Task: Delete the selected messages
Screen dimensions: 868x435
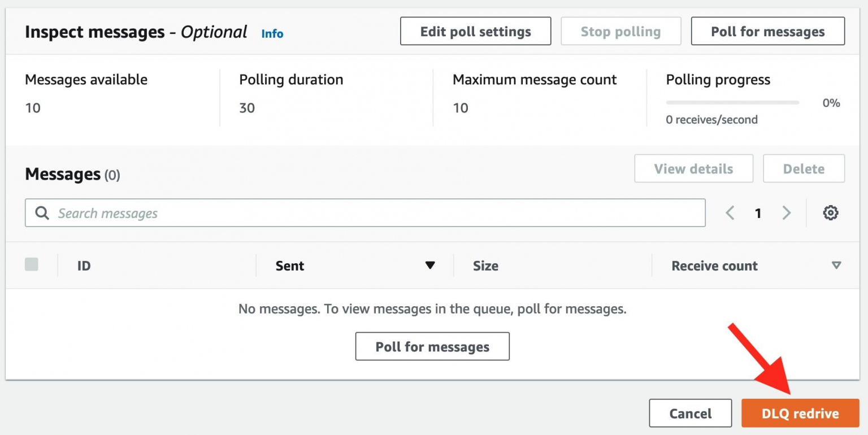Action: point(804,168)
